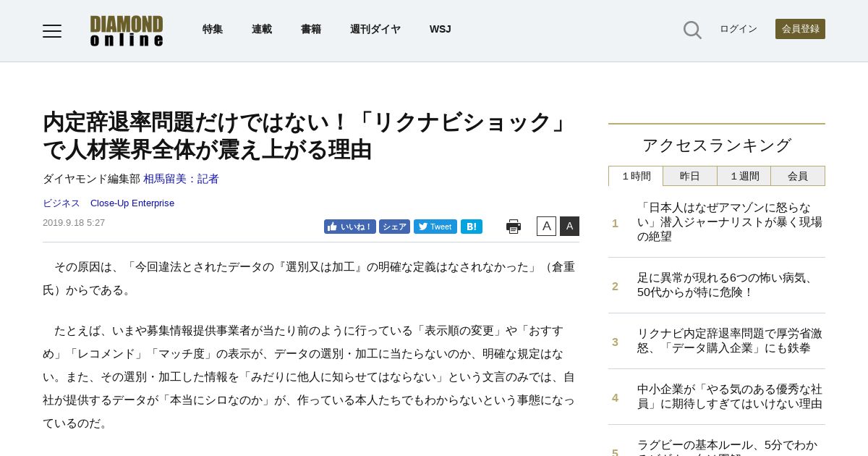This screenshot has width=868, height=456.
Task: Open ranking 1 article about アマゾン
Action: point(730,221)
